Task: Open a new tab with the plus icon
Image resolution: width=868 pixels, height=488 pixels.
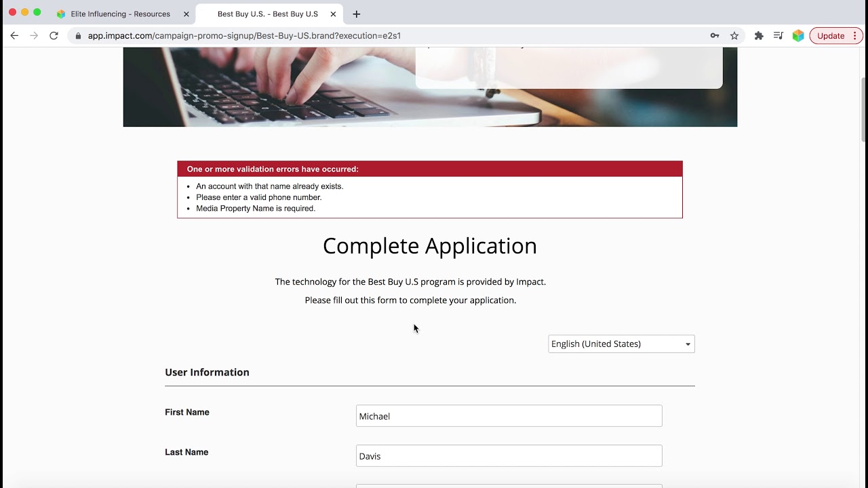Action: 357,14
